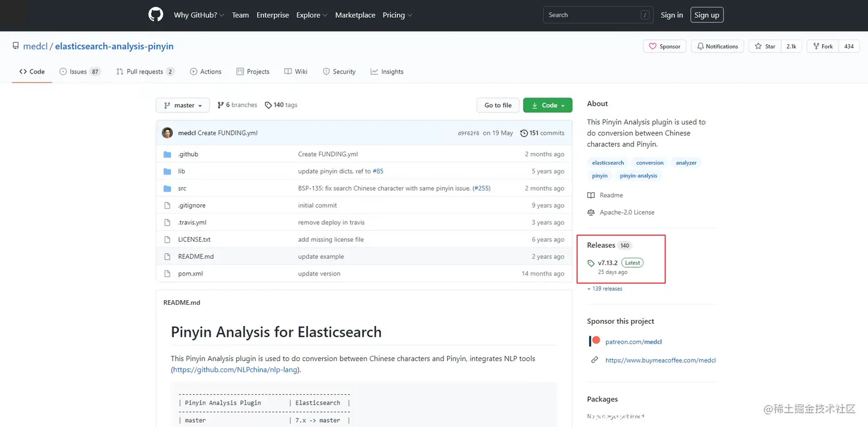The height and width of the screenshot is (427, 868).
Task: Click the conversion topic tag
Action: 650,163
